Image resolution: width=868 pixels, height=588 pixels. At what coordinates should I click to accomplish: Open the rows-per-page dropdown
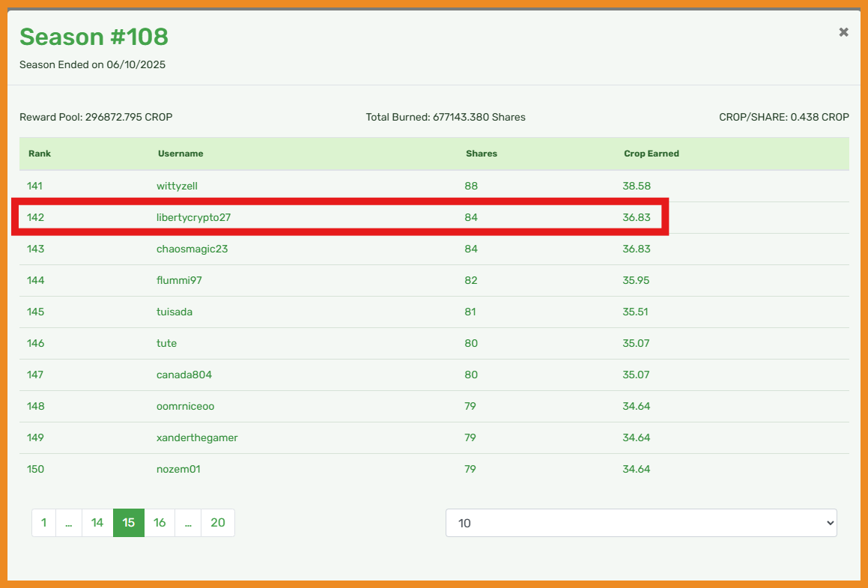pos(640,523)
